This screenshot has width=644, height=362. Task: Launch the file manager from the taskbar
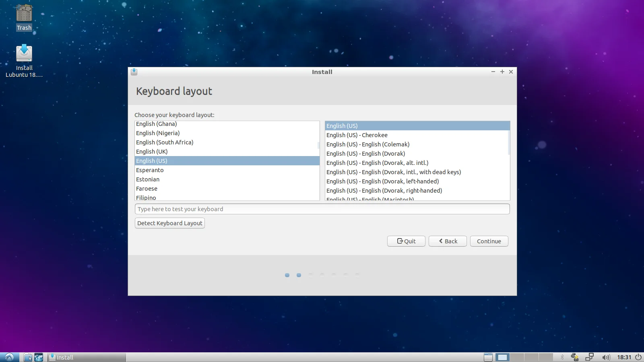[28, 357]
